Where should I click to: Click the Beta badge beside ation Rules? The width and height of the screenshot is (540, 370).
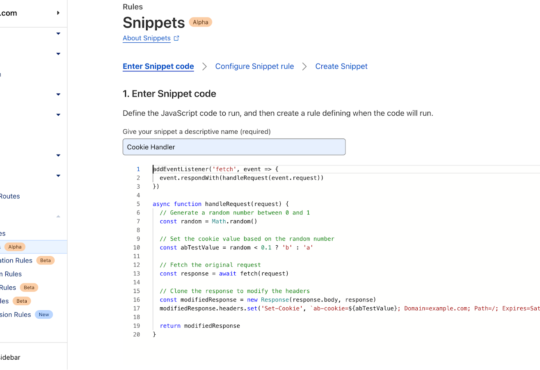point(45,260)
